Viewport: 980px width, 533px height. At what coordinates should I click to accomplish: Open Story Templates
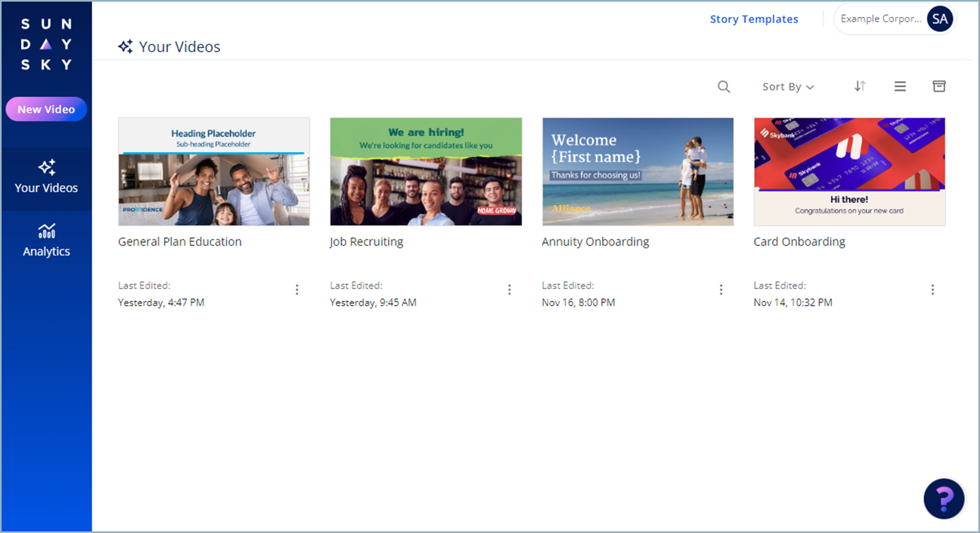click(x=754, y=18)
